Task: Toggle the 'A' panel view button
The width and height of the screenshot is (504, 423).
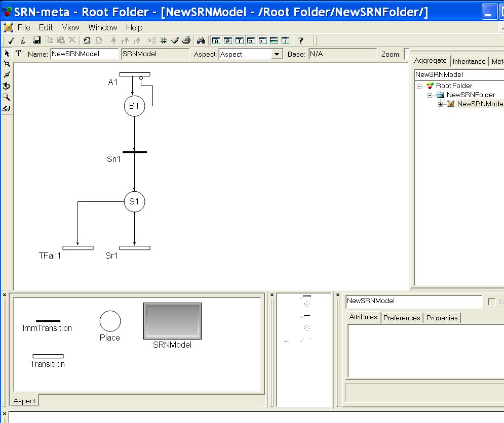Action: pos(216,40)
